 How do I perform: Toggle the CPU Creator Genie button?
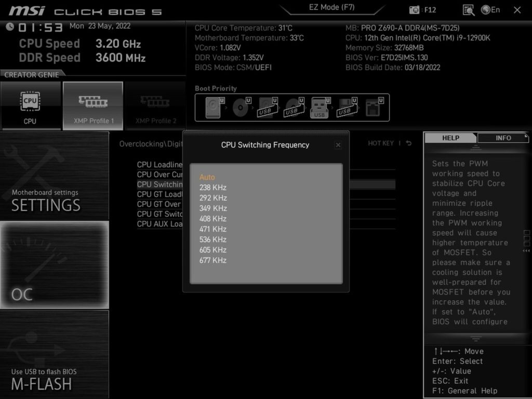(31, 106)
